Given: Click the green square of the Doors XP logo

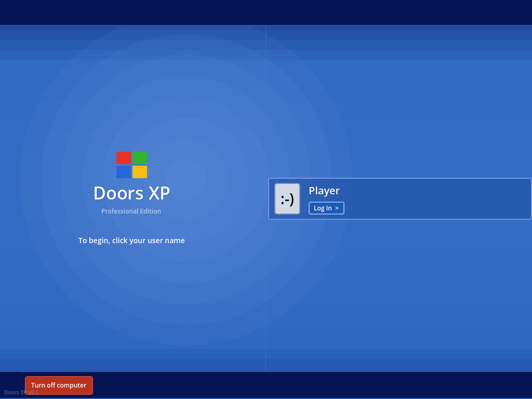Looking at the screenshot, I should pos(140,157).
